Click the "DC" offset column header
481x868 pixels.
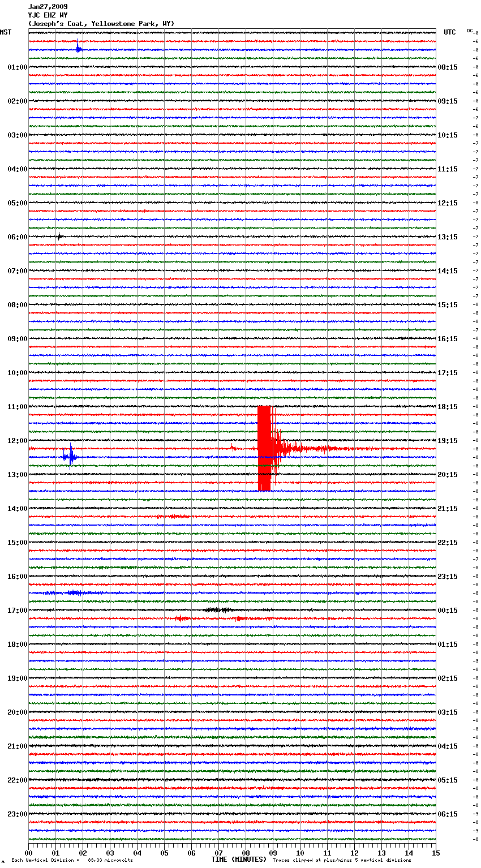470,31
